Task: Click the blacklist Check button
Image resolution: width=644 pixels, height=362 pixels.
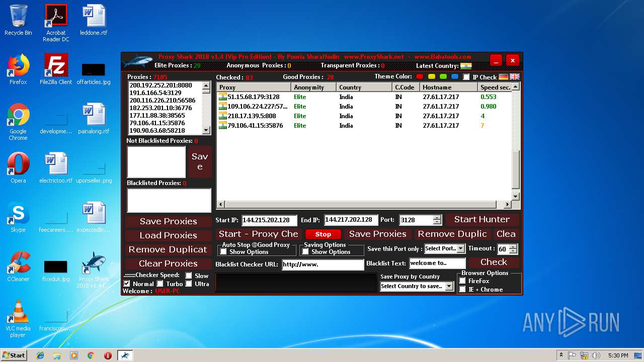Action: [x=494, y=262]
